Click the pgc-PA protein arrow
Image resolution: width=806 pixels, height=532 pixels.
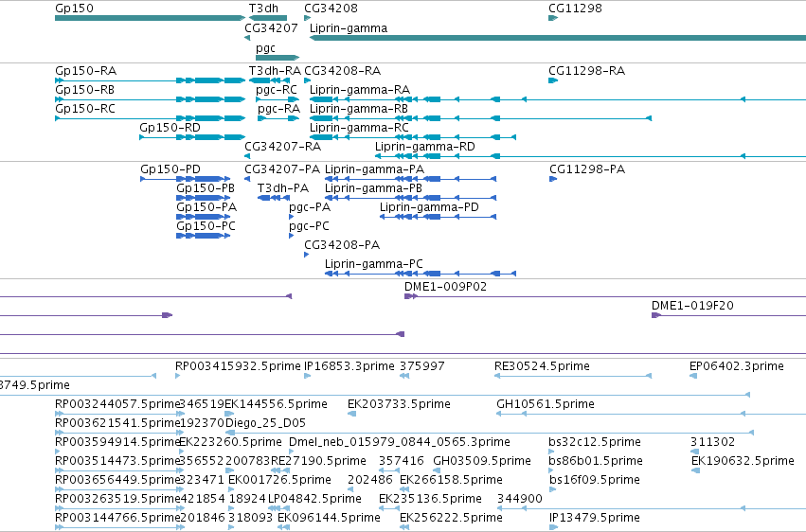click(x=292, y=217)
